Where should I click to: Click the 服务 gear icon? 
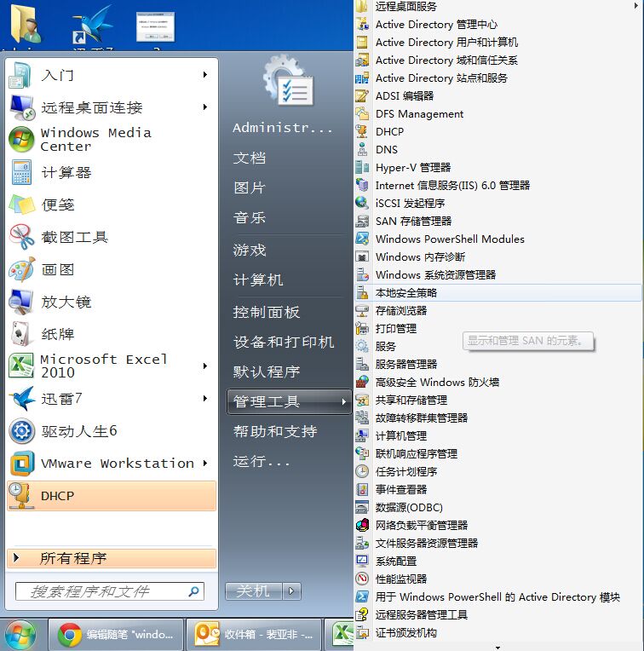[x=362, y=346]
